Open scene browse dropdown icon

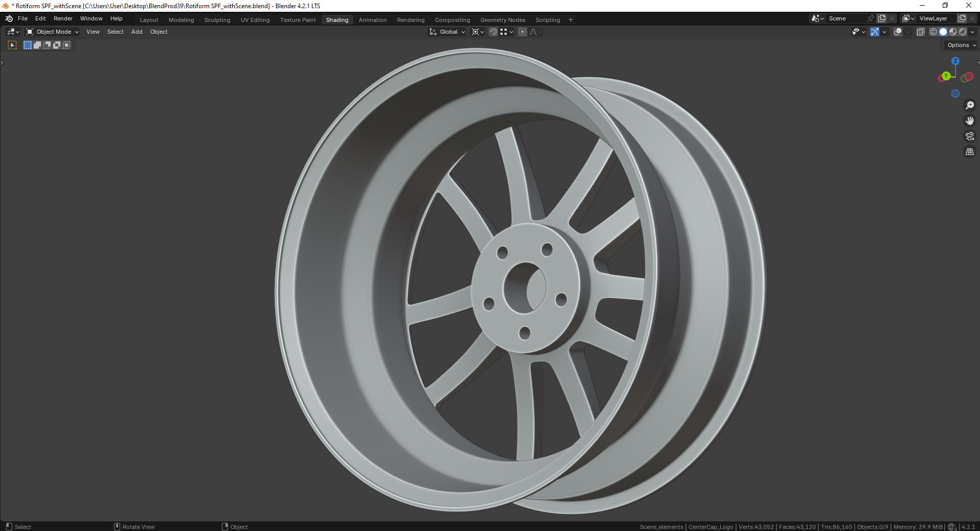817,18
